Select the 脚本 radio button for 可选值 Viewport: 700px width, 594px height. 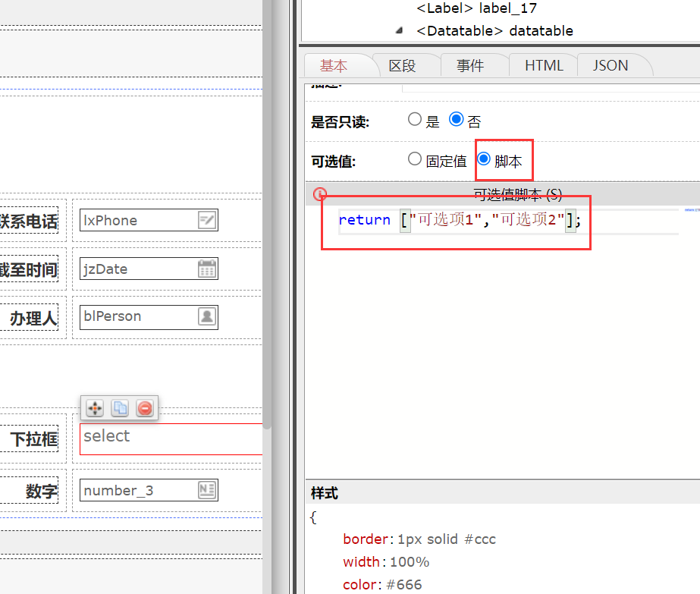tap(483, 159)
